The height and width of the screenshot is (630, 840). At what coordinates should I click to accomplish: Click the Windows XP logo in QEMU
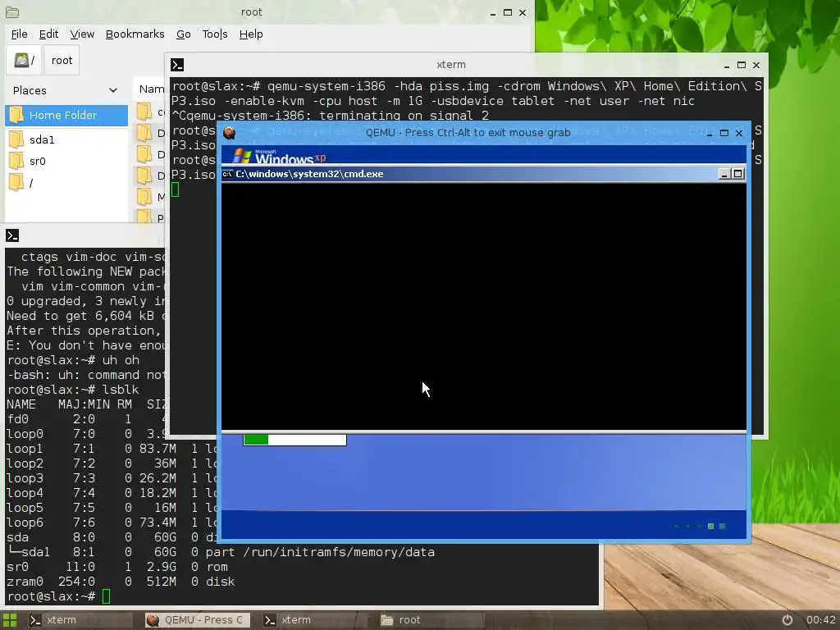pyautogui.click(x=279, y=156)
